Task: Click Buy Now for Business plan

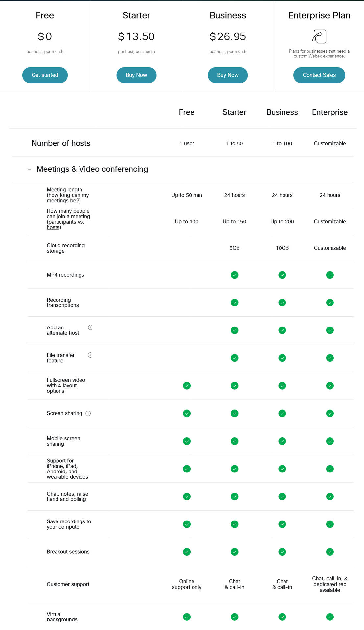Action: tap(228, 75)
